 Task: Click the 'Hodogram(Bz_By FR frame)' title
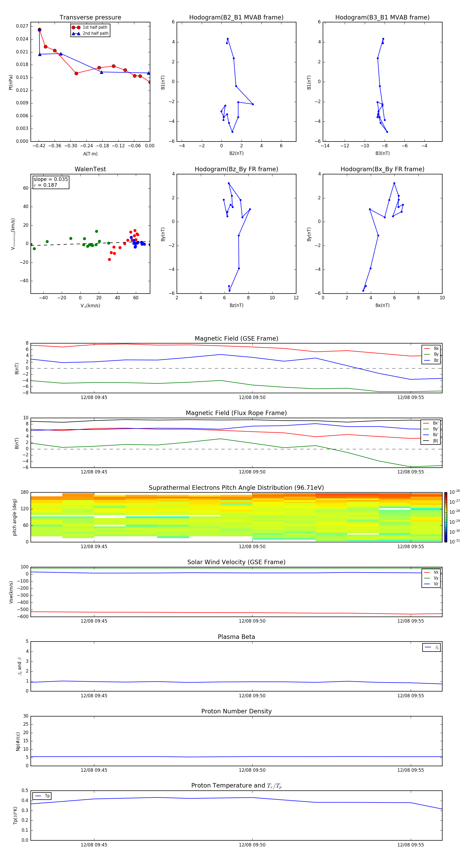(x=236, y=169)
